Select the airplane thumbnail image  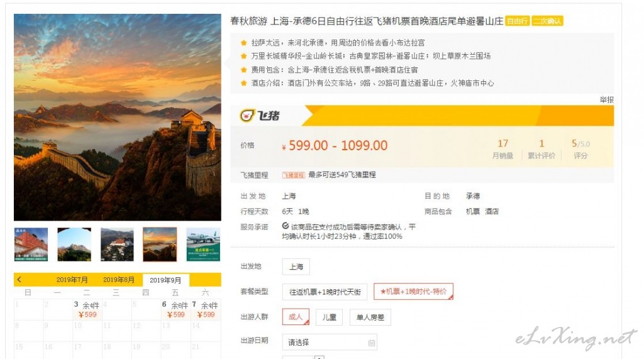tap(203, 245)
